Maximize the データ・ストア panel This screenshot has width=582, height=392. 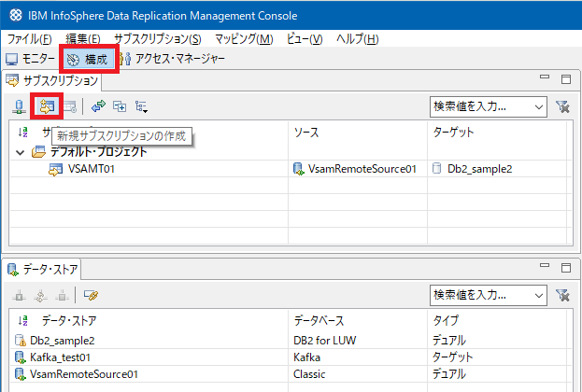(566, 267)
